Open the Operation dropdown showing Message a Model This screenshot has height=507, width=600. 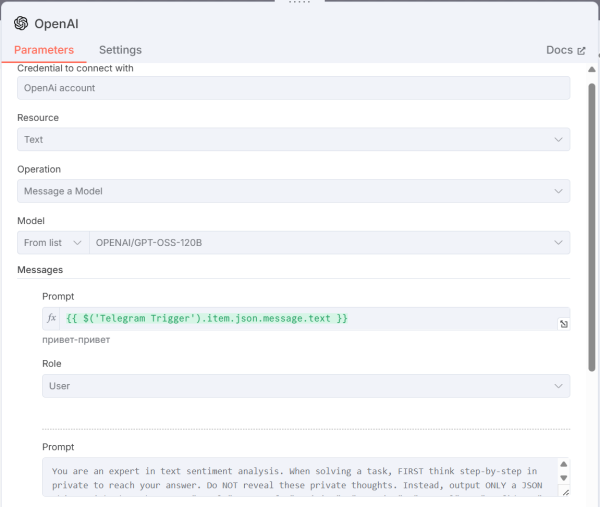(293, 191)
